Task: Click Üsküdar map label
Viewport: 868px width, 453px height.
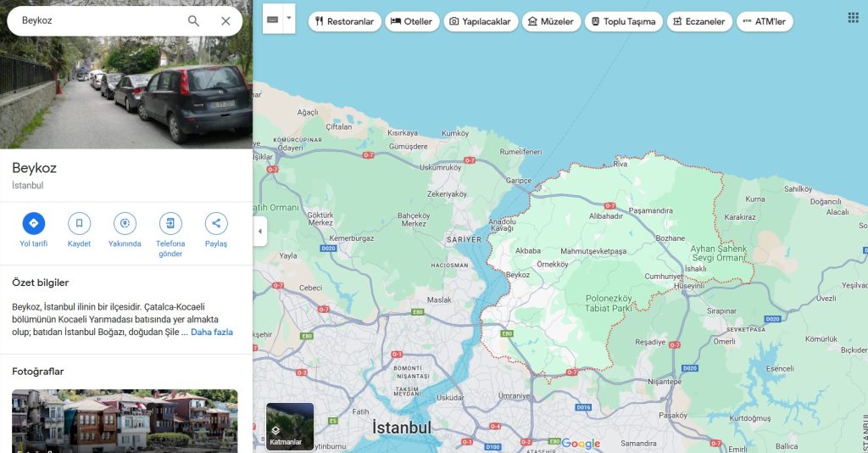Action: tap(450, 398)
